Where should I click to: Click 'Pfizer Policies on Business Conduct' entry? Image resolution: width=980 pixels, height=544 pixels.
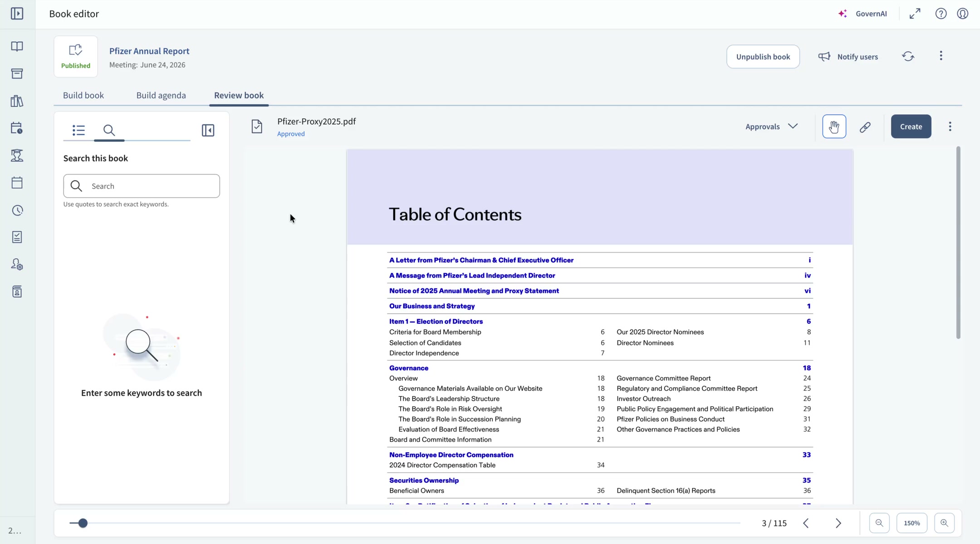point(671,419)
